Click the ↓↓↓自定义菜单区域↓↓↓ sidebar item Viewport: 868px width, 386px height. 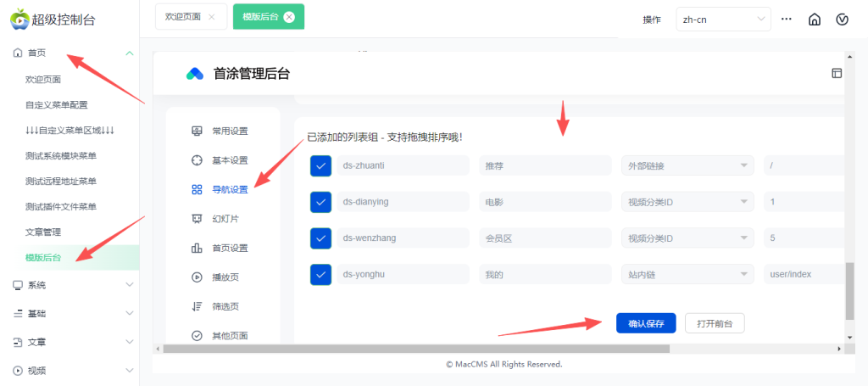coord(70,130)
